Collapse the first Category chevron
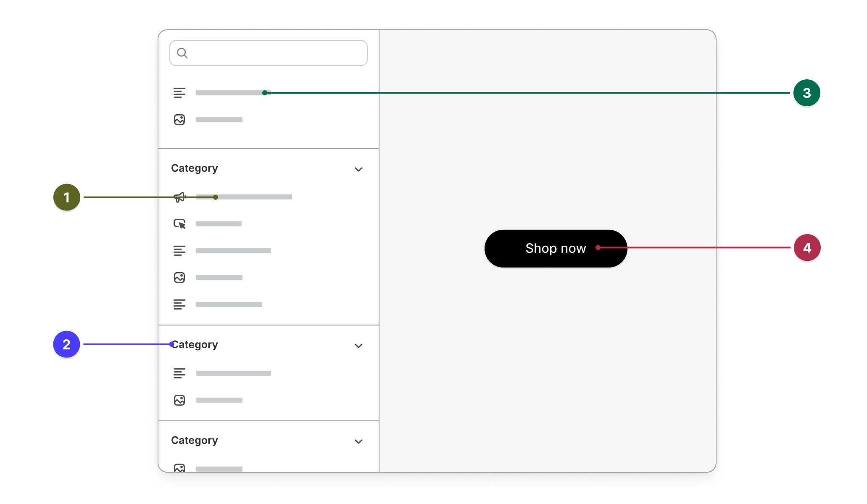Image resolution: width=867 pixels, height=504 pixels. [x=358, y=169]
